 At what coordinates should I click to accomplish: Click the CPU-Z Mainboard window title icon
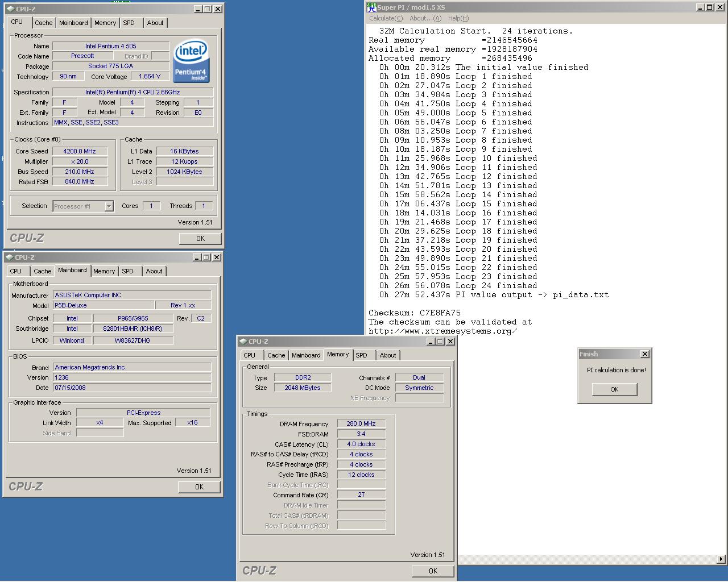point(10,257)
